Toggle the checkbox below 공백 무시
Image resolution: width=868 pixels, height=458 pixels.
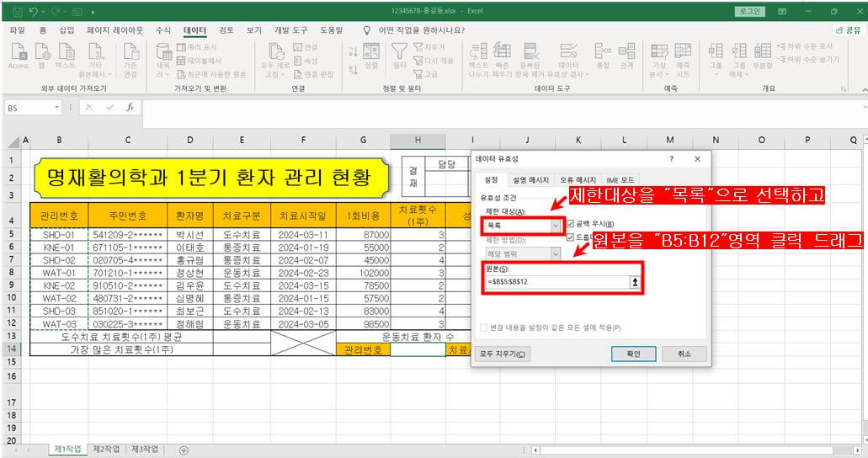point(570,237)
